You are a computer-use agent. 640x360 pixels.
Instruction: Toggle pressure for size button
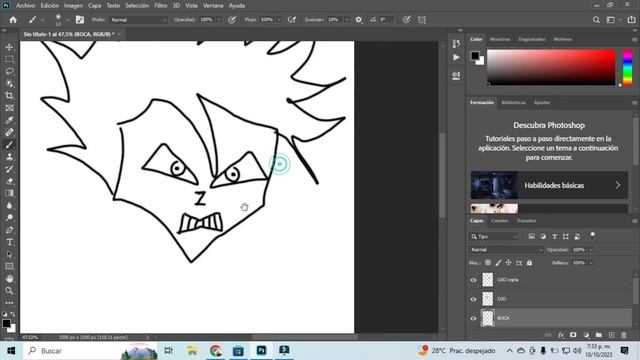pos(406,20)
